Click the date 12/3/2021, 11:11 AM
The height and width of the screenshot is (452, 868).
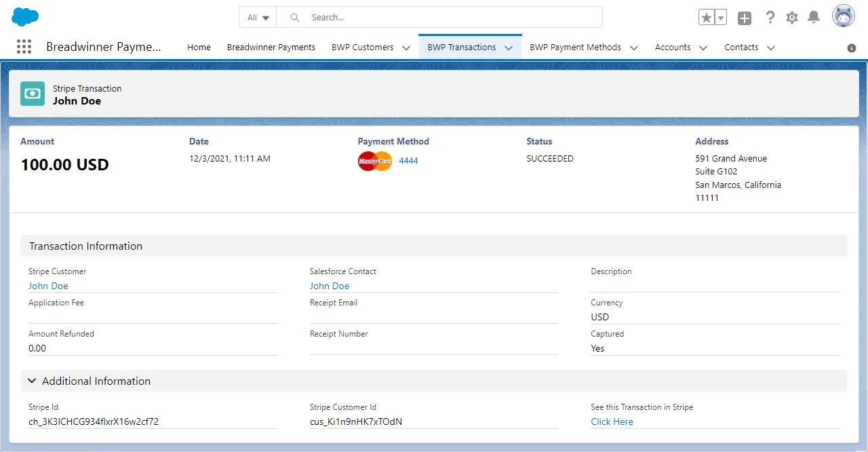coord(230,159)
